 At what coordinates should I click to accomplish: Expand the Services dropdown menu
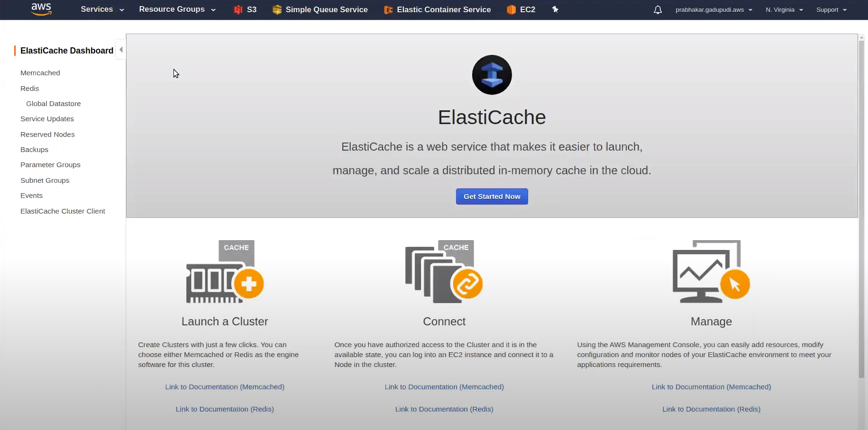[102, 9]
